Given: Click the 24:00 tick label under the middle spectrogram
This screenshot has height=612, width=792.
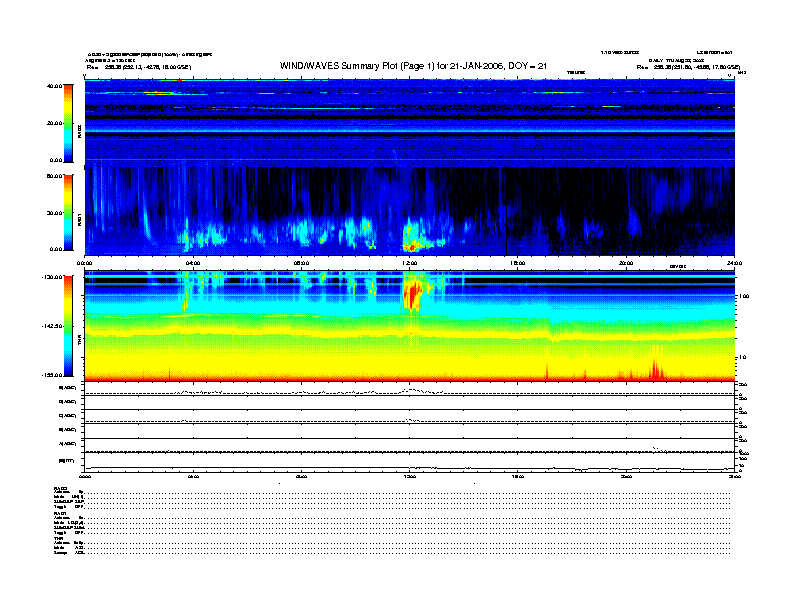Looking at the screenshot, I should pos(734,263).
